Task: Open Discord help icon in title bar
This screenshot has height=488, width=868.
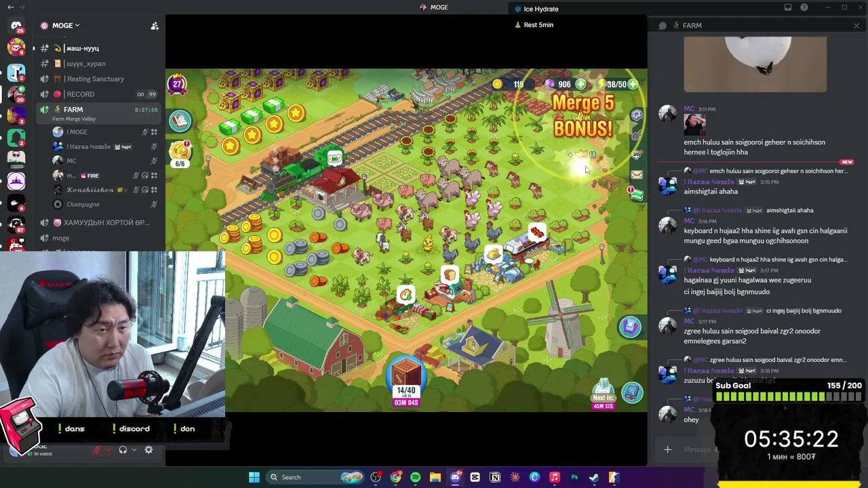Action: click(x=804, y=7)
